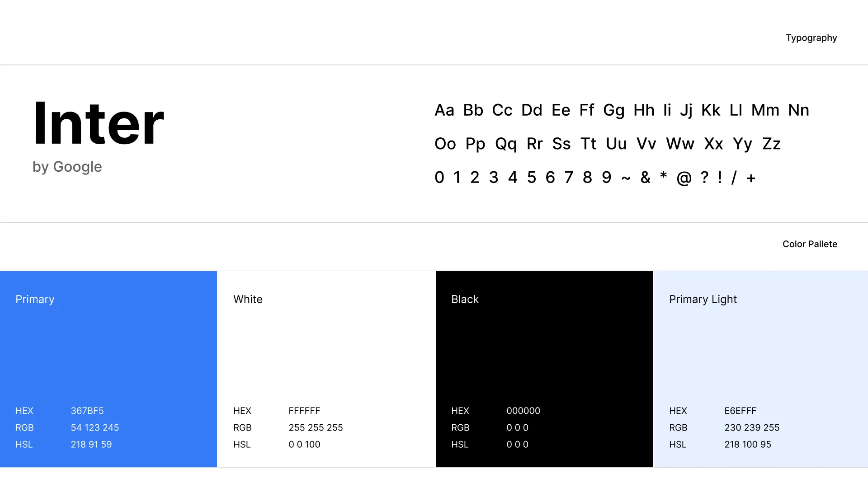Click the Color Pallete navigation label

click(x=810, y=244)
